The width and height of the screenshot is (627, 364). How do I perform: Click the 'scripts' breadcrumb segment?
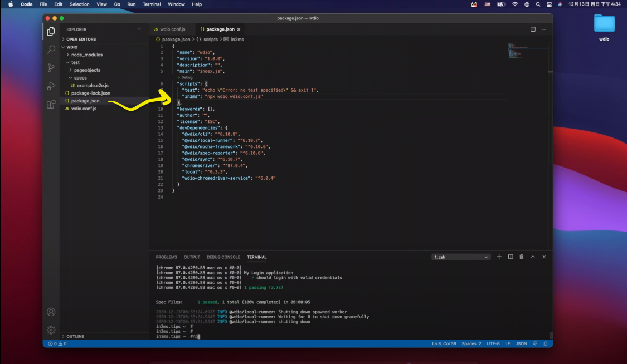pos(210,40)
